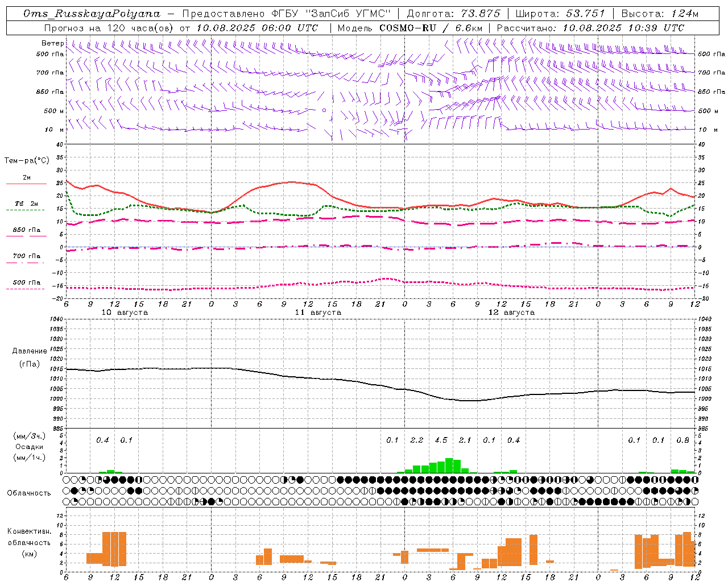Click the "Ветер" wind panel label

coord(53,43)
